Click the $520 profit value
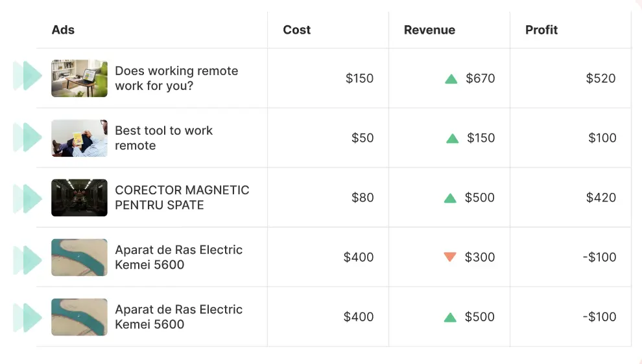 [600, 78]
